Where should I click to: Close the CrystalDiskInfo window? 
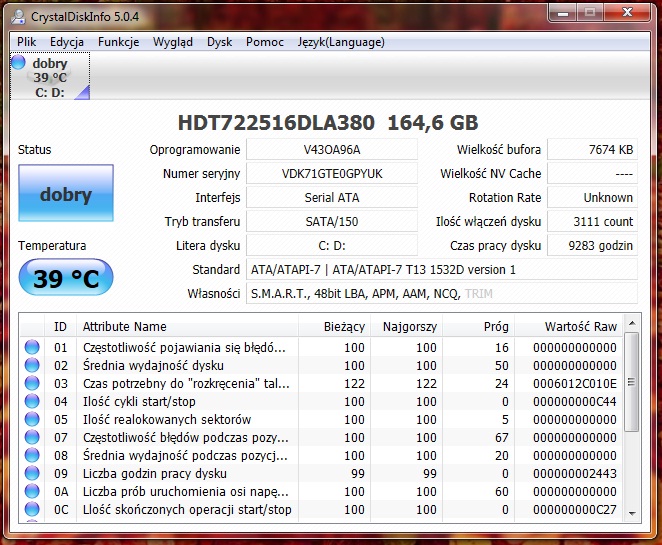[627, 13]
